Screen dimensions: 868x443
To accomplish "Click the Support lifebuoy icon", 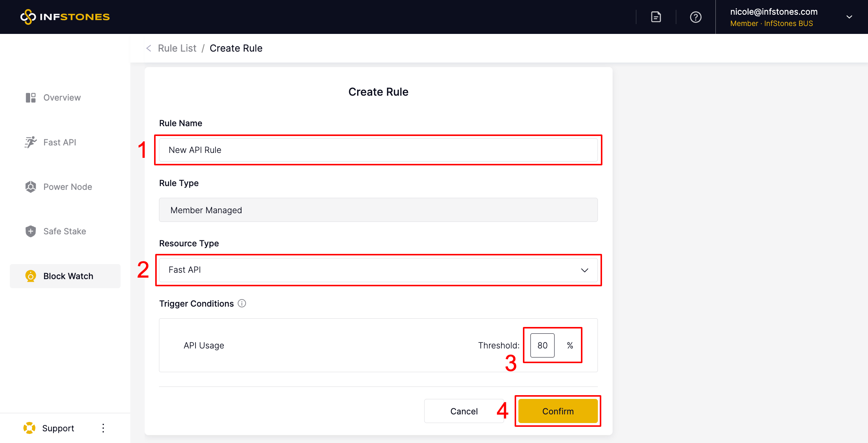I will coord(29,428).
